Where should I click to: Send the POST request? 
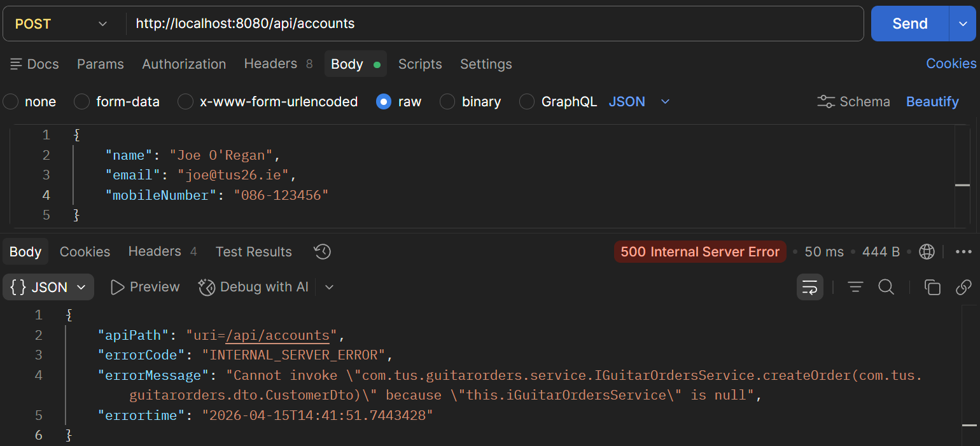pos(910,24)
